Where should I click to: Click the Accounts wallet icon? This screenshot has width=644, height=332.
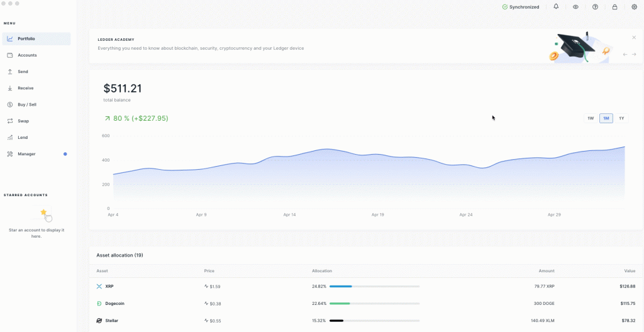[x=10, y=55]
